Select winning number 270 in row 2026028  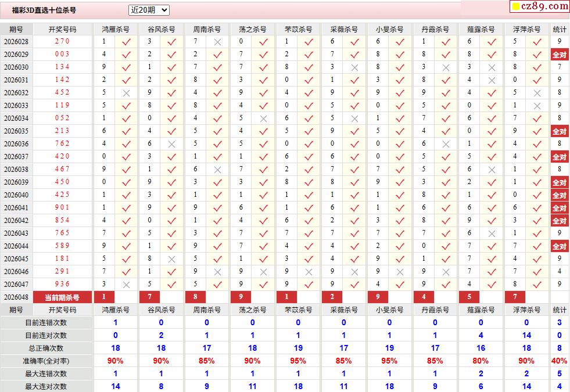62,42
